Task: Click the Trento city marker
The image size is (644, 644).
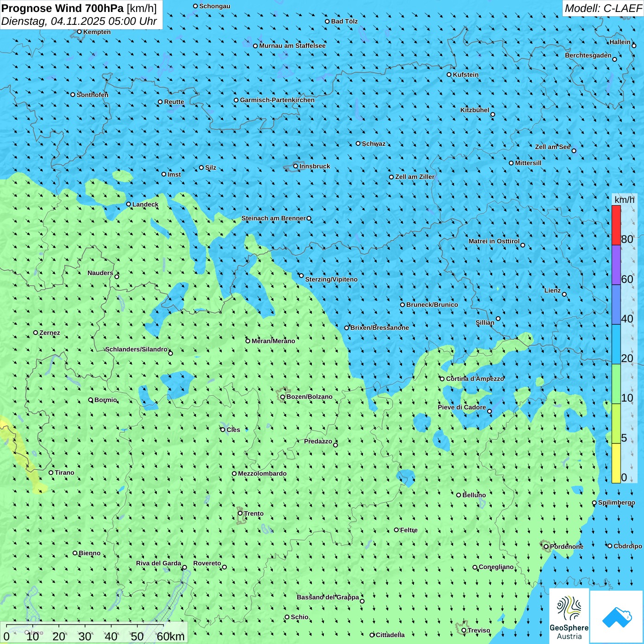Action: point(240,513)
